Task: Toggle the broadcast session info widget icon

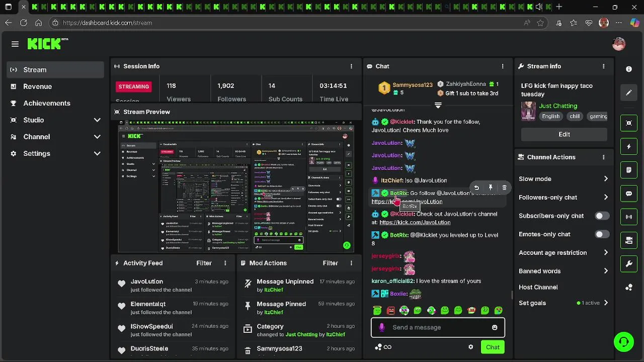Action: tap(629, 217)
